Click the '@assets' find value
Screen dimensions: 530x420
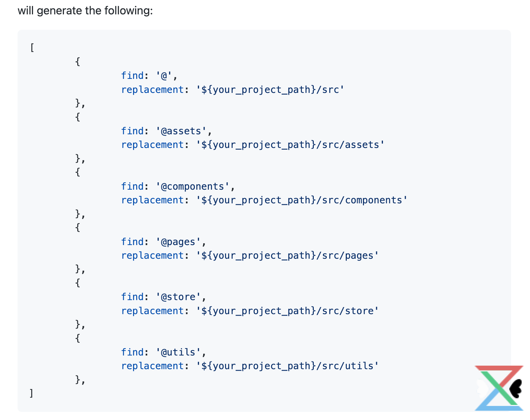tap(181, 131)
